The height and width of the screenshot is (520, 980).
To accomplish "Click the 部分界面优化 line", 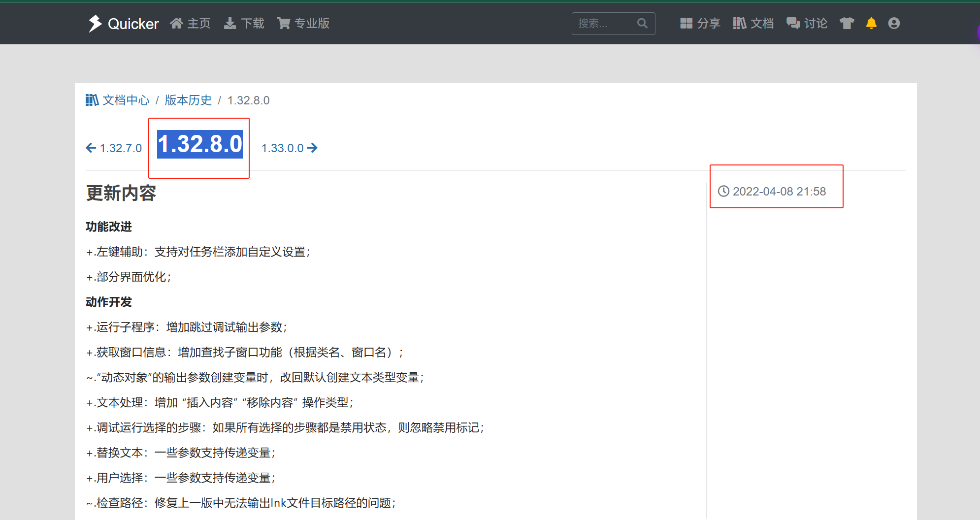I will [x=129, y=277].
